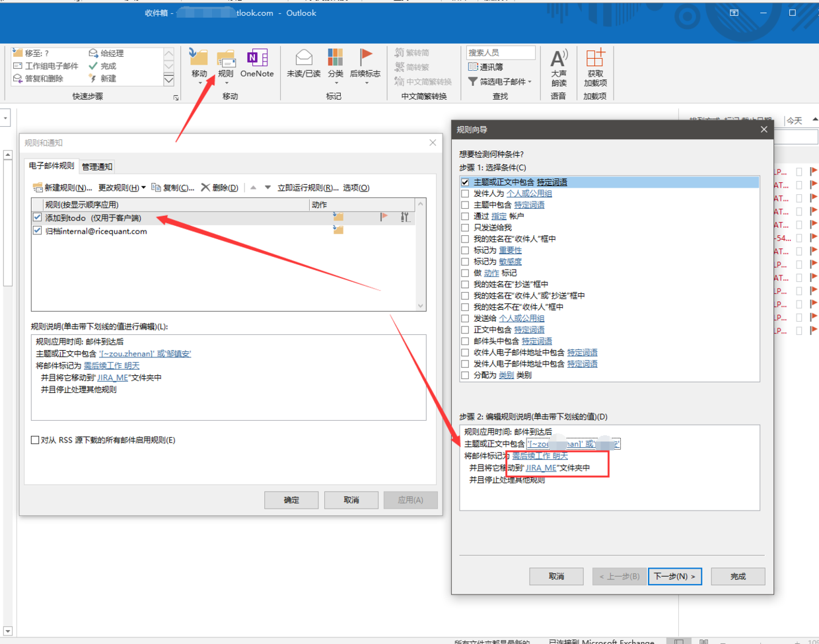Check condition 正文中包含 特定词语
819x644 pixels.
pos(465,330)
